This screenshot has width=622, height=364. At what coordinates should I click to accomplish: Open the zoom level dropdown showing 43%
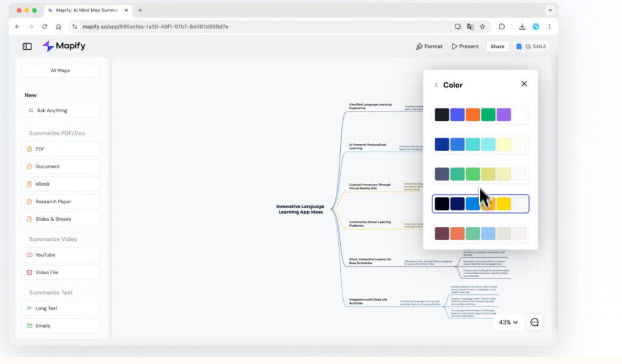pyautogui.click(x=508, y=322)
